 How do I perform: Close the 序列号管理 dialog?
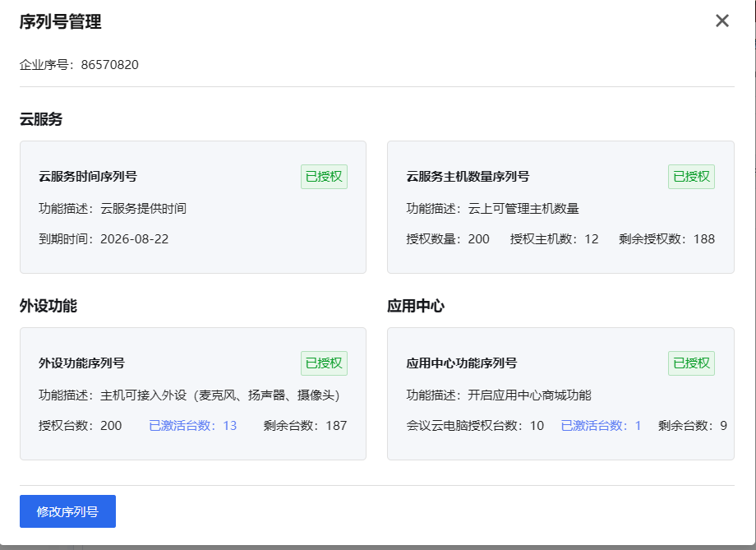(x=722, y=21)
